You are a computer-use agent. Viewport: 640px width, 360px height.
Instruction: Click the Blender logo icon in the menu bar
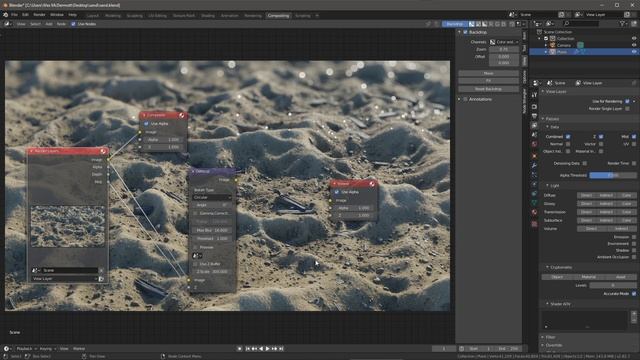click(x=5, y=15)
